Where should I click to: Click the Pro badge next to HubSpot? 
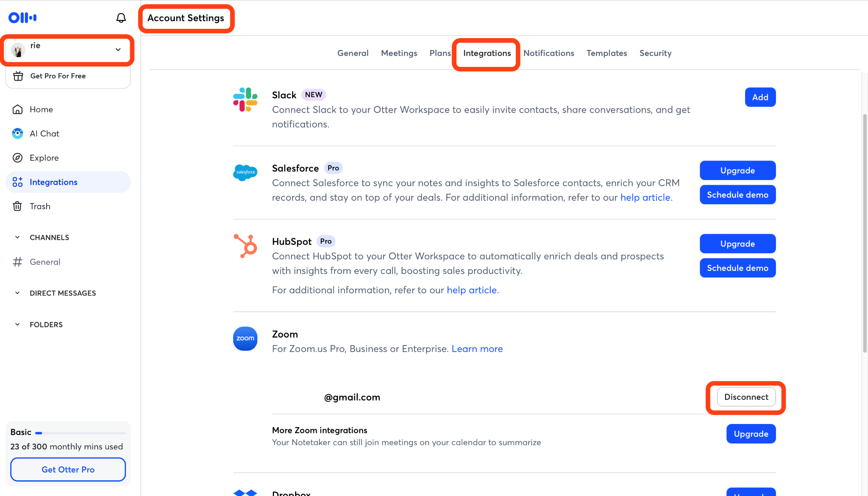tap(326, 241)
